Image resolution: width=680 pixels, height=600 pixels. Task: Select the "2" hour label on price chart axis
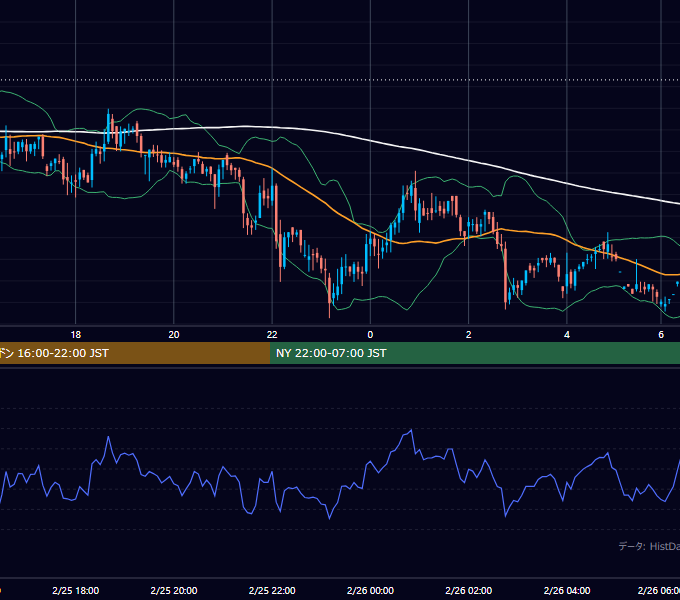[x=468, y=335]
